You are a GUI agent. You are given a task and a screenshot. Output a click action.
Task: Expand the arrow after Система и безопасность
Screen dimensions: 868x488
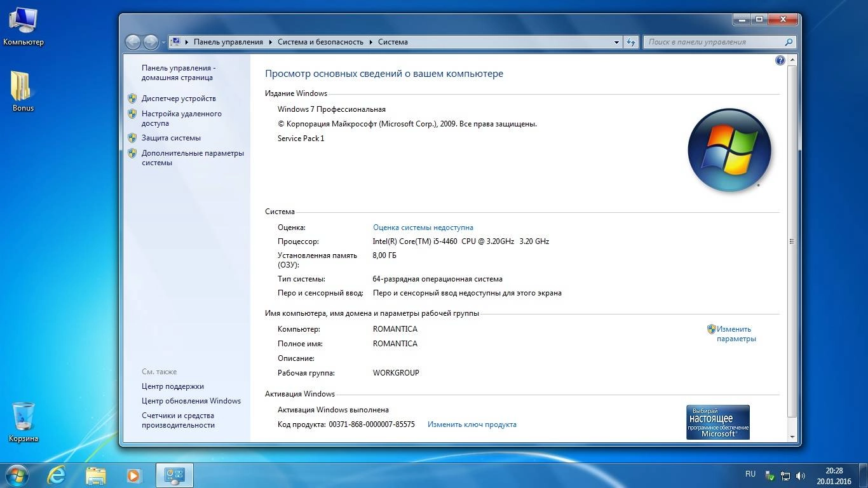(x=370, y=42)
